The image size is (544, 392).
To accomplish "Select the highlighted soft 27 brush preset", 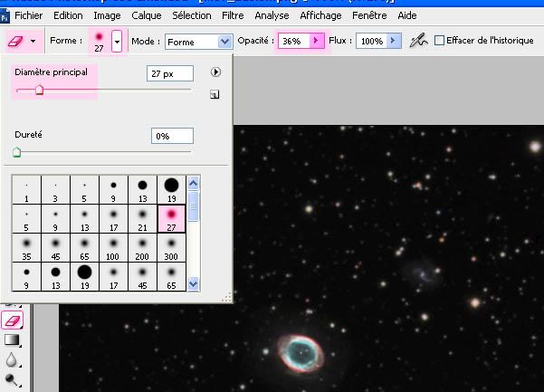I will 171,218.
